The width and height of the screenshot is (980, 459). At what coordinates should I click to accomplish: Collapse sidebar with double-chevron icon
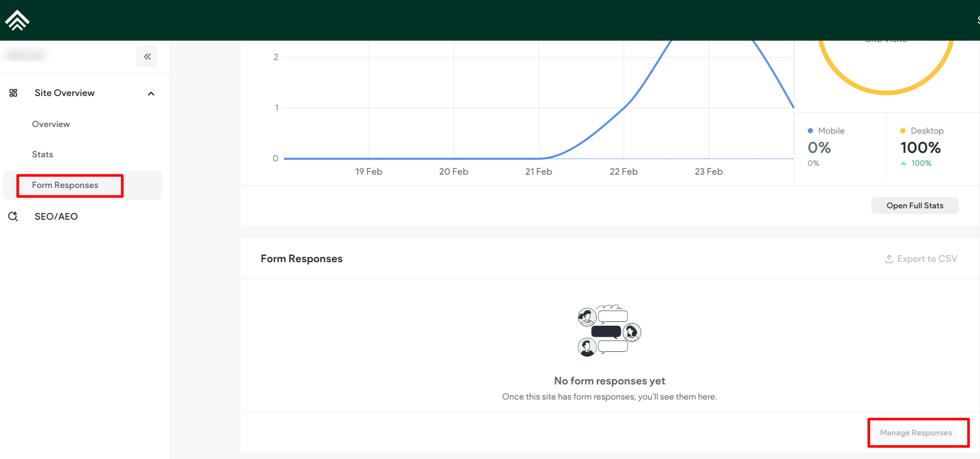[x=147, y=56]
